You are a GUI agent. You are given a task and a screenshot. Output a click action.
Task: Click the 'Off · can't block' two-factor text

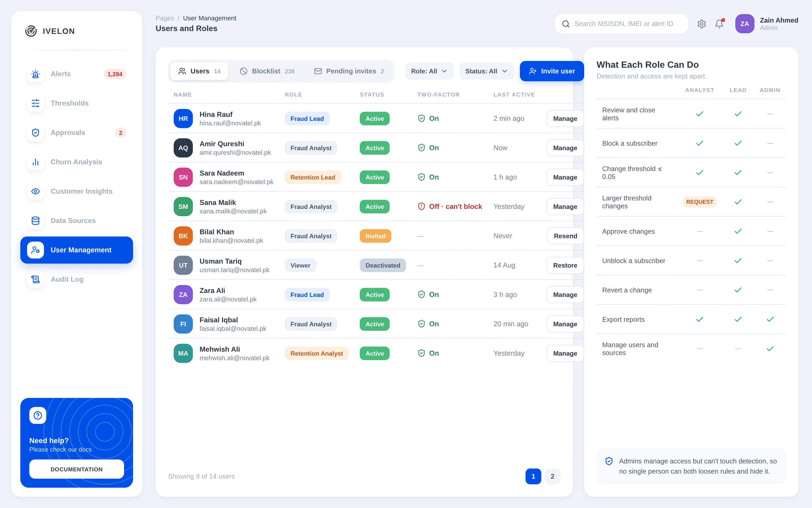455,206
